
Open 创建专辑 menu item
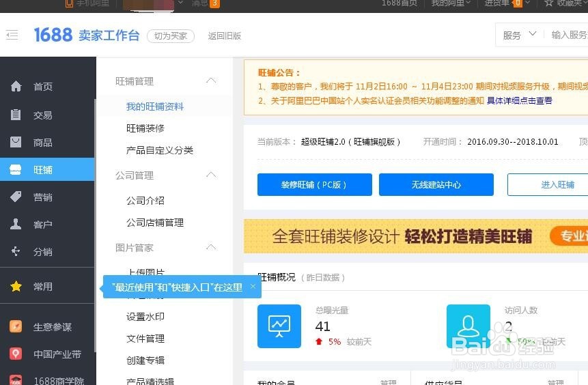pyautogui.click(x=145, y=360)
